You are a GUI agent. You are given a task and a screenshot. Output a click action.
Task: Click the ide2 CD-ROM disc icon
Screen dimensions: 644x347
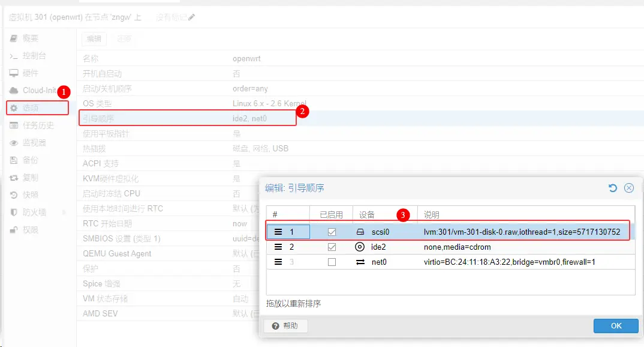pos(360,247)
